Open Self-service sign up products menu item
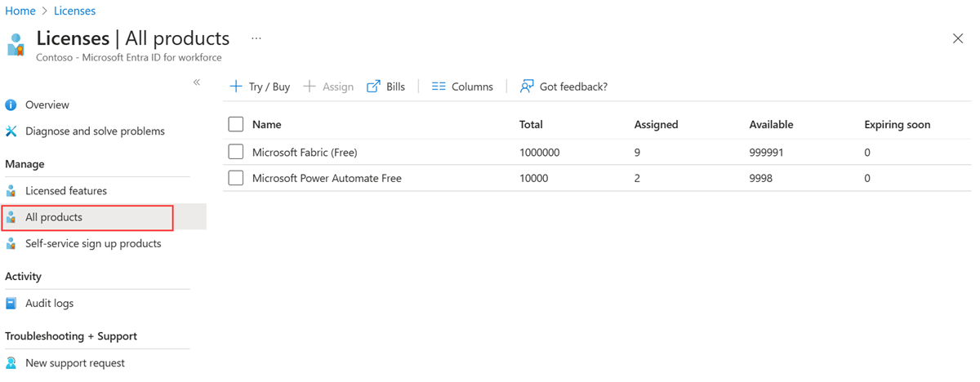Viewport: 980px width, 382px height. click(x=93, y=244)
